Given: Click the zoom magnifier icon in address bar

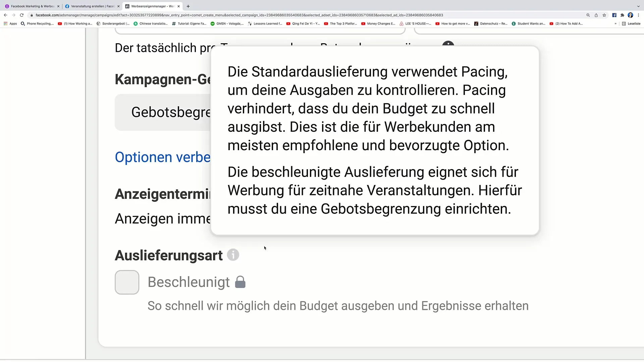Looking at the screenshot, I should tap(588, 15).
